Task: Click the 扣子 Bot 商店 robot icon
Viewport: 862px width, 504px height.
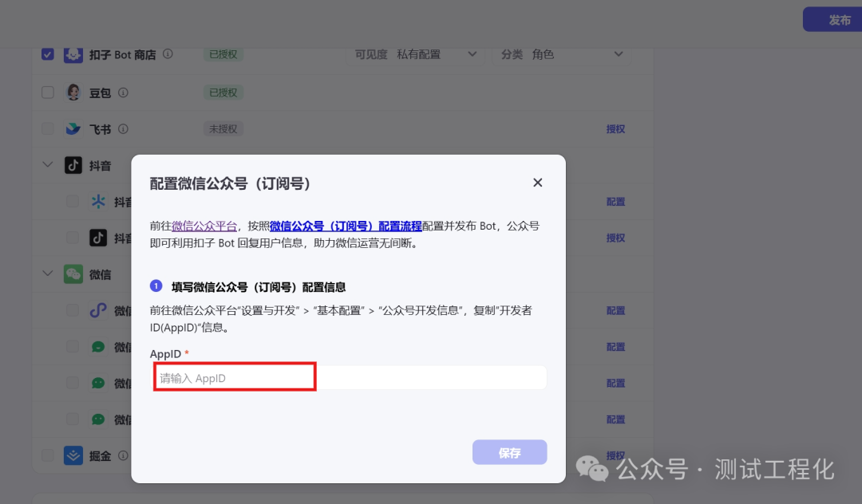Action: (73, 54)
